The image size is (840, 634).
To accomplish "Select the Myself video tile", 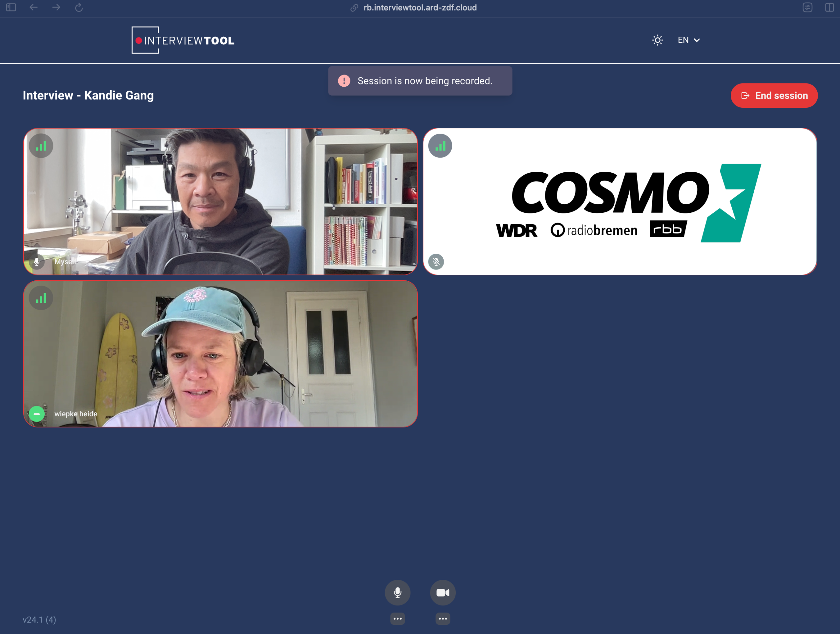I will click(220, 201).
